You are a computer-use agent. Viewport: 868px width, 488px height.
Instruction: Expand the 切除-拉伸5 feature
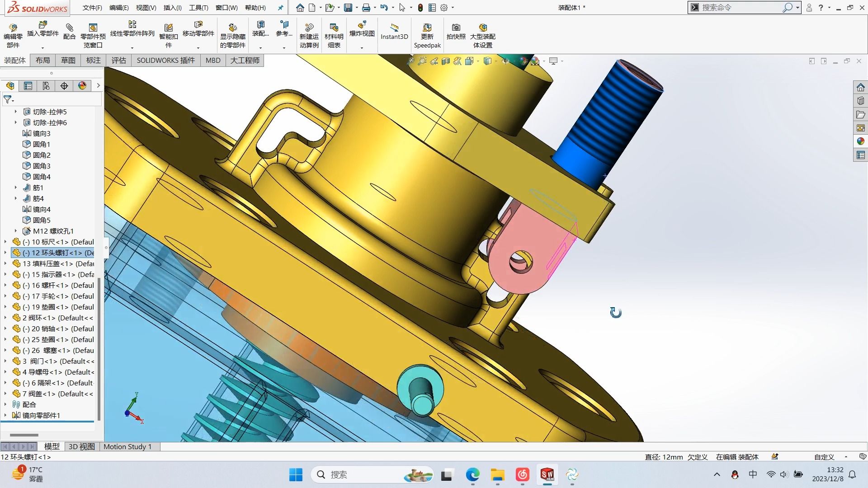tap(16, 112)
